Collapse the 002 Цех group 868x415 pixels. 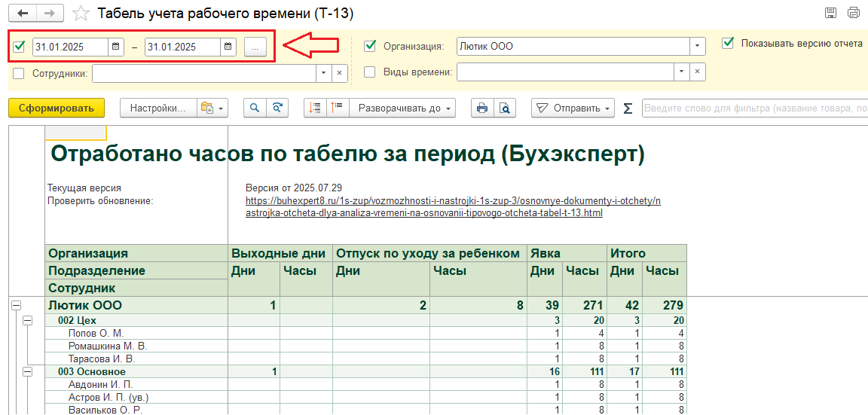(x=28, y=320)
